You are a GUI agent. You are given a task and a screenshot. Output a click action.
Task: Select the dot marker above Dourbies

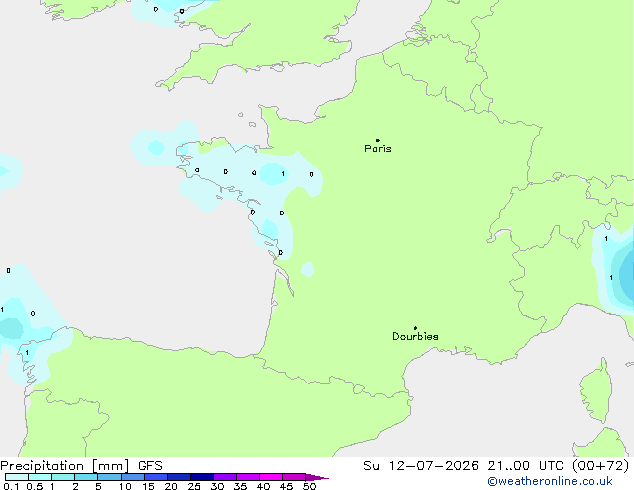click(x=415, y=328)
